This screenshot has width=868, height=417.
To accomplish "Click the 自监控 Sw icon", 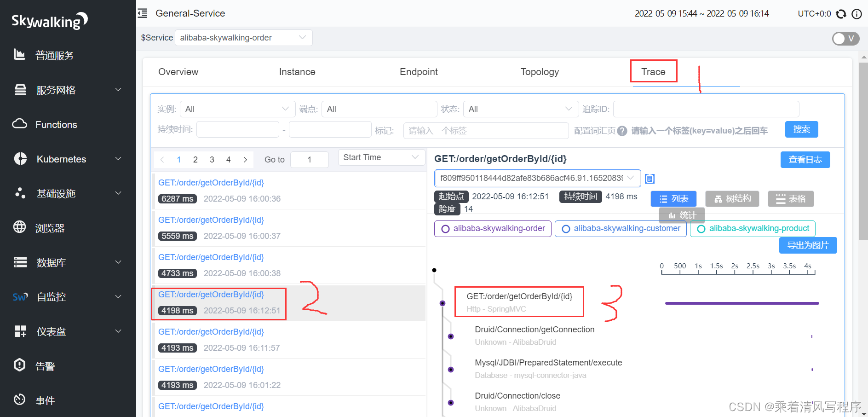I will tap(20, 297).
